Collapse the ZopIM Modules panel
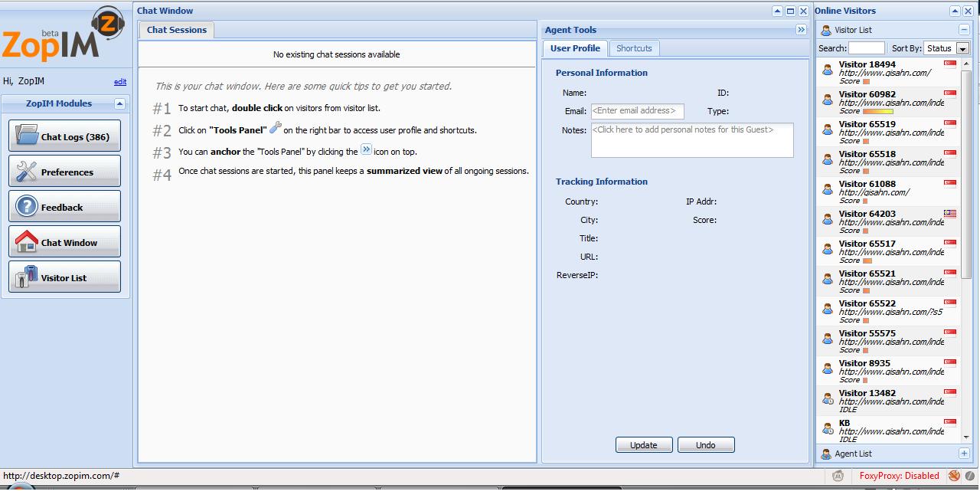The height and width of the screenshot is (498, 980). [x=119, y=103]
